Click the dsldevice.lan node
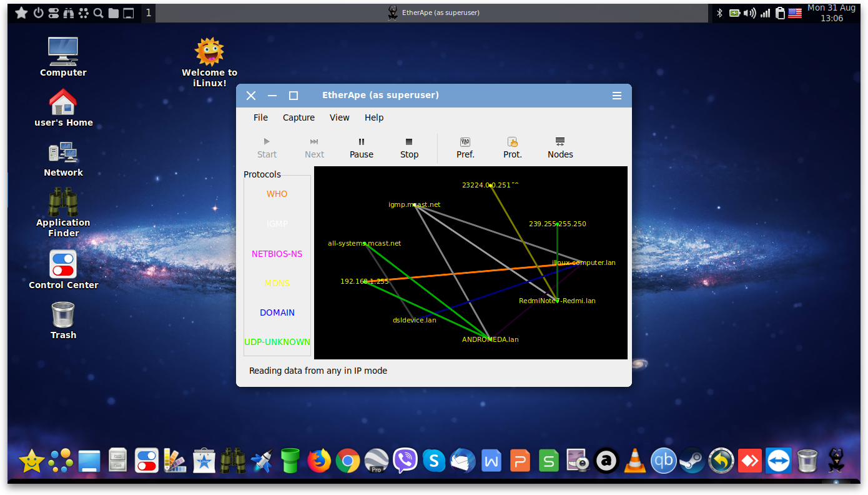 414,320
